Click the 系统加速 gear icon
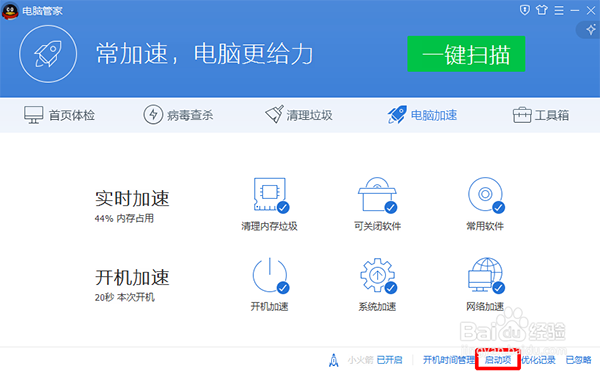 (x=378, y=275)
